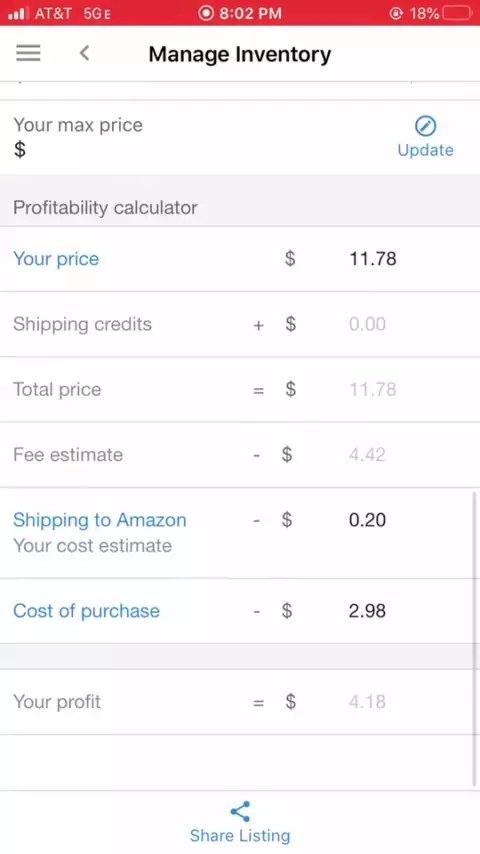This screenshot has height=854, width=480.
Task: Tap the Share Listing label
Action: tap(240, 835)
